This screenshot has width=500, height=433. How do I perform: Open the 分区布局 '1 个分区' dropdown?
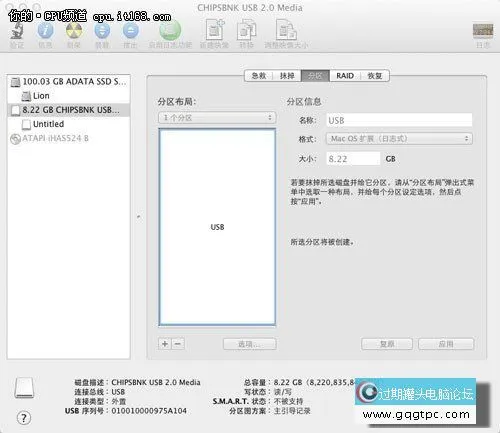coord(217,118)
